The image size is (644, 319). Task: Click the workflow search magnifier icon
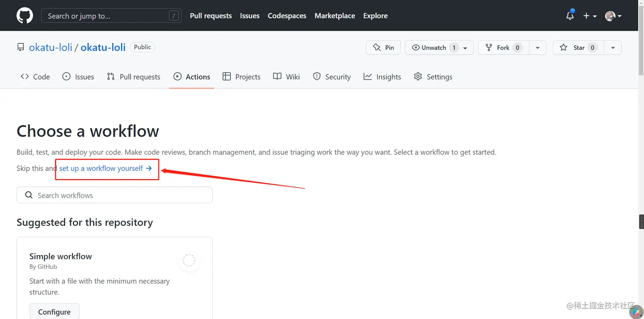[x=29, y=195]
